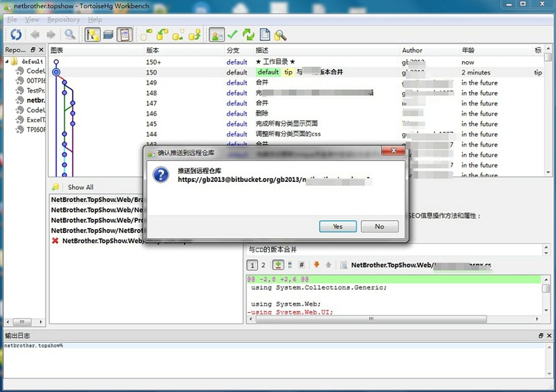Step the commit message box up arrow
The height and width of the screenshot is (392, 556).
(x=546, y=248)
